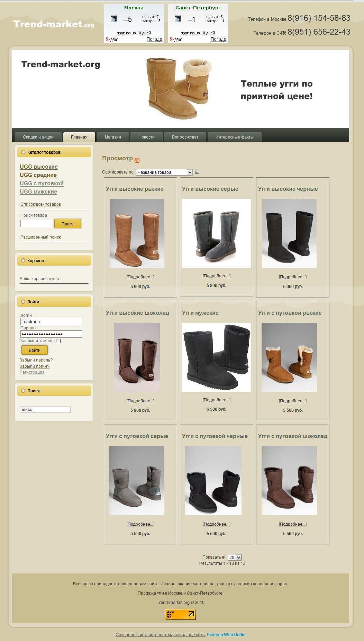Click the orange counter badge in footer
The width and height of the screenshot is (364, 641).
pos(181,614)
